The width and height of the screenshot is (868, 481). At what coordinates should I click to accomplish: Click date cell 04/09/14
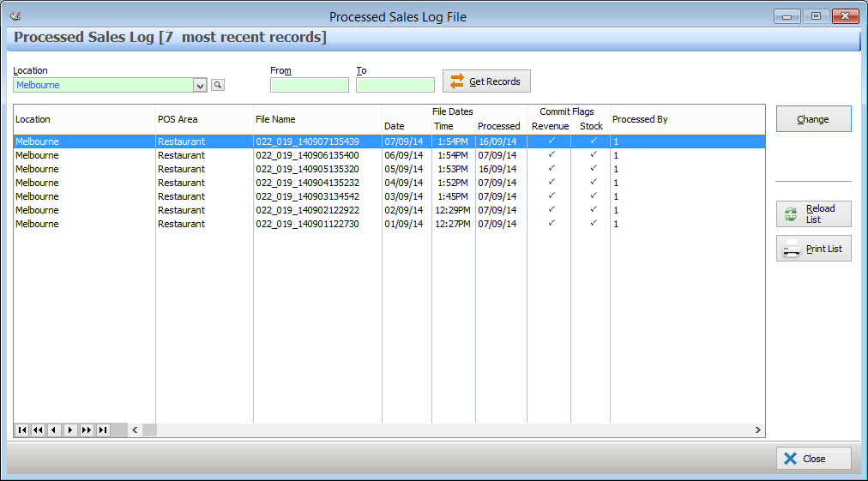coord(404,183)
